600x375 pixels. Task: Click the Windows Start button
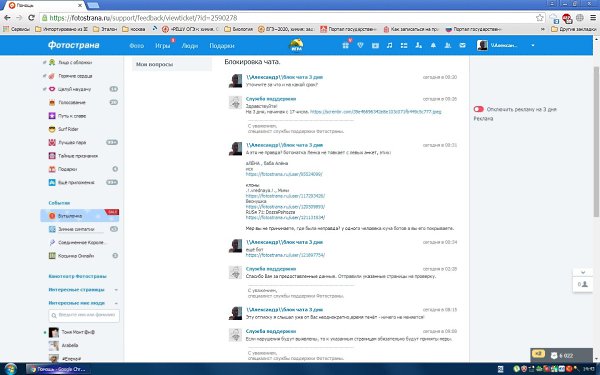click(x=10, y=369)
